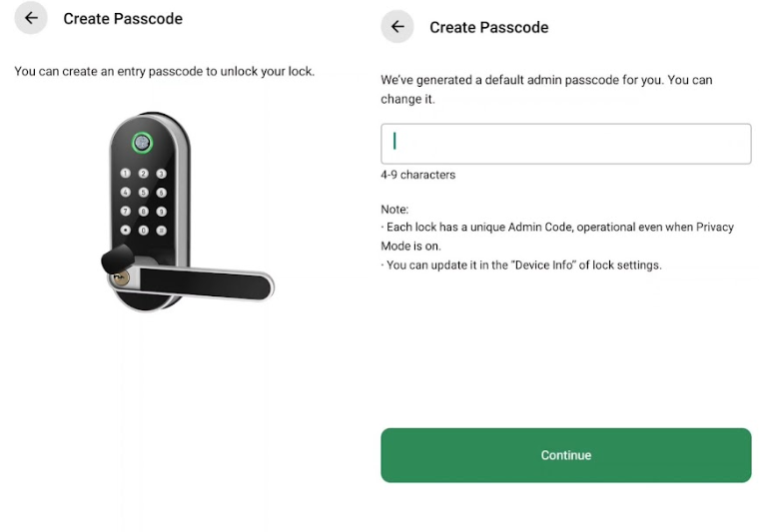Click the keyhole on the lock handle
This screenshot has width=760, height=532.
120,277
